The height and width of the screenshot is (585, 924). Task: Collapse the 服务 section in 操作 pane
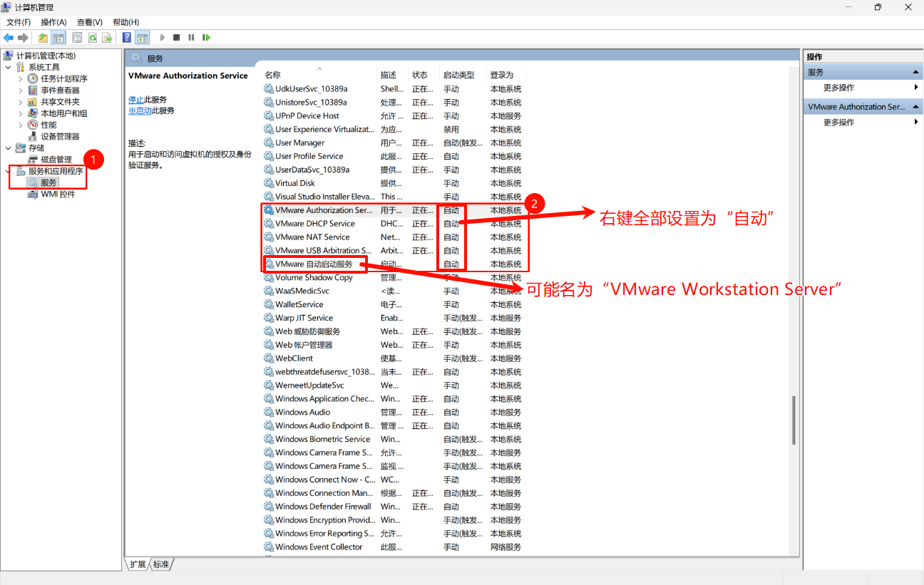click(x=917, y=73)
